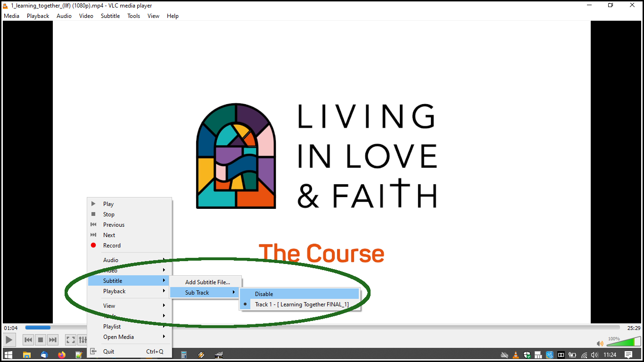This screenshot has width=644, height=362.
Task: Open File Explorer from the taskbar
Action: click(x=27, y=355)
